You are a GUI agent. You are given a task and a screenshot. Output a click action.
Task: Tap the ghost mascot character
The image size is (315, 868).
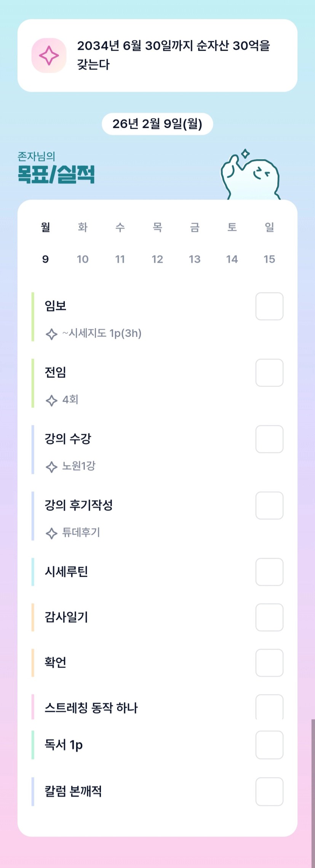coord(251,175)
